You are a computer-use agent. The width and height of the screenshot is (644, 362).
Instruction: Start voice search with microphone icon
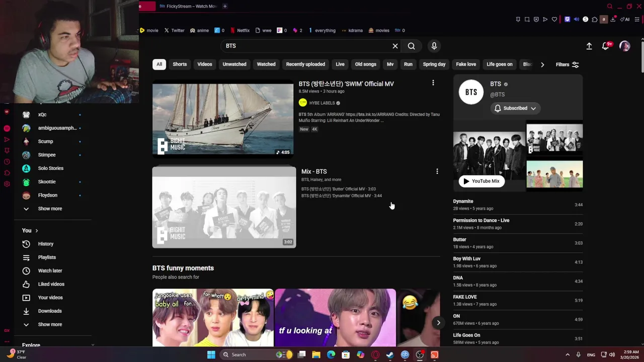[434, 46]
